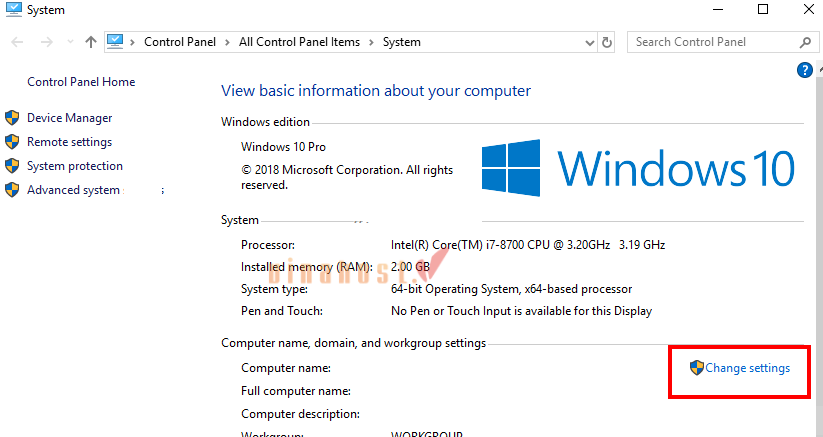
Task: Select All Control Panel Items breadcrumb
Action: [x=299, y=42]
